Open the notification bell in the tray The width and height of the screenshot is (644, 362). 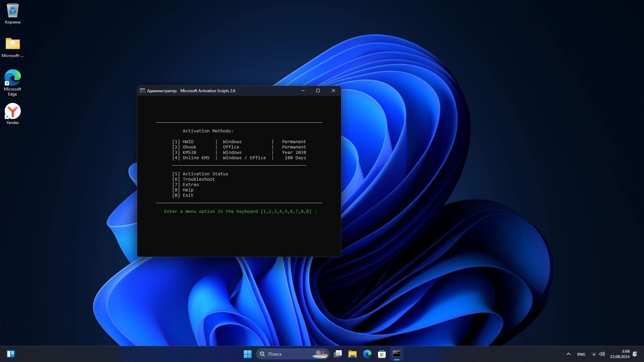pos(635,354)
